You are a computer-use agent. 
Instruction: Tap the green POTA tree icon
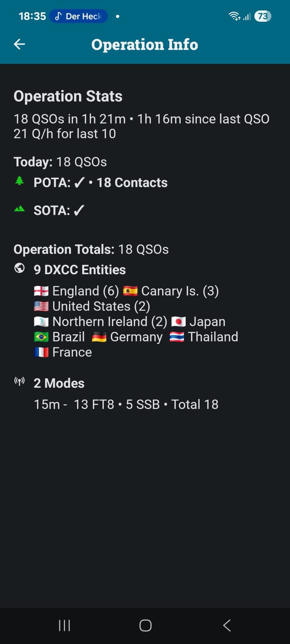click(x=20, y=181)
